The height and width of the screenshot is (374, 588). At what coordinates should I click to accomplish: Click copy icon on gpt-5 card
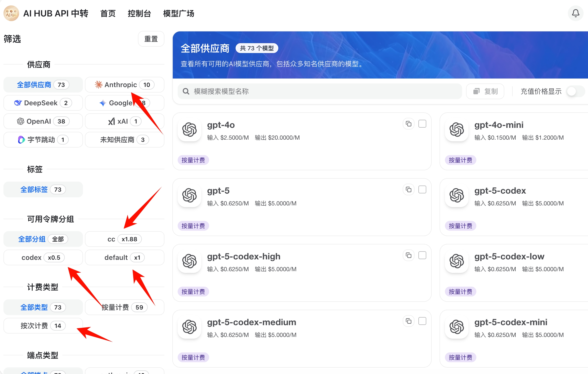click(408, 190)
